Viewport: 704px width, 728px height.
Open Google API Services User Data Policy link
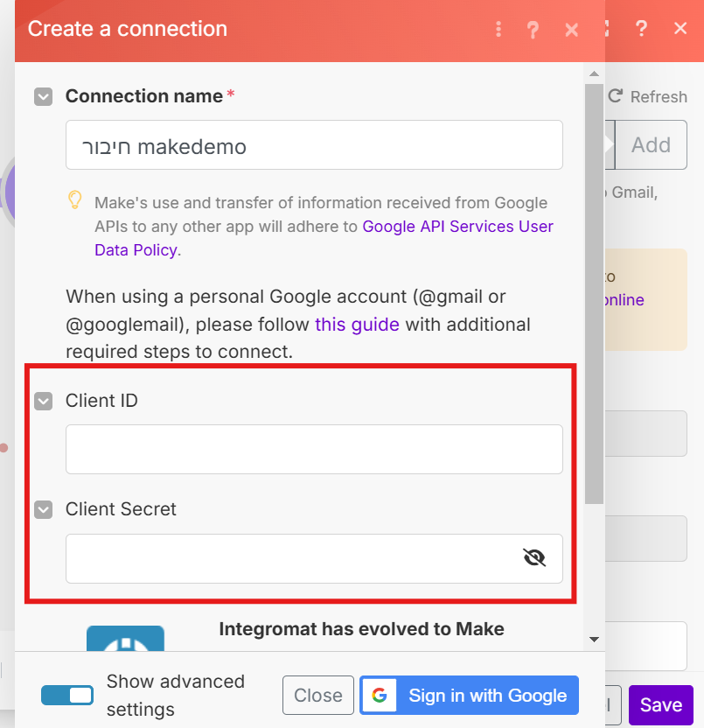click(x=457, y=226)
